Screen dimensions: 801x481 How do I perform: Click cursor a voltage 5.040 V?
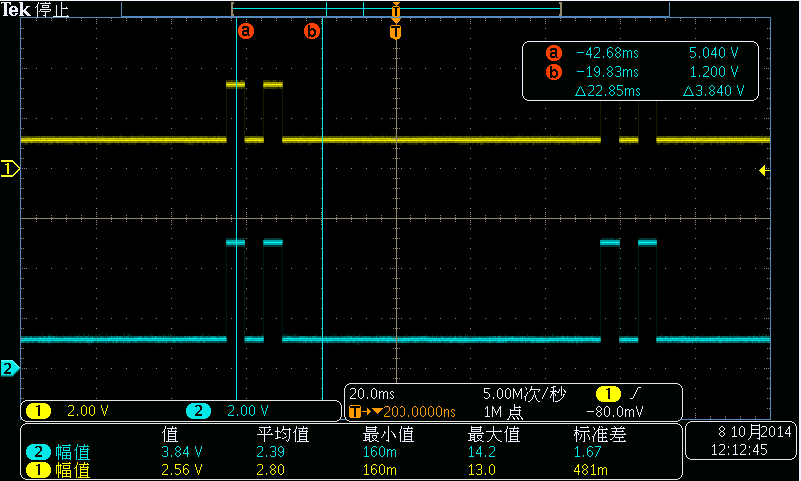tap(713, 53)
